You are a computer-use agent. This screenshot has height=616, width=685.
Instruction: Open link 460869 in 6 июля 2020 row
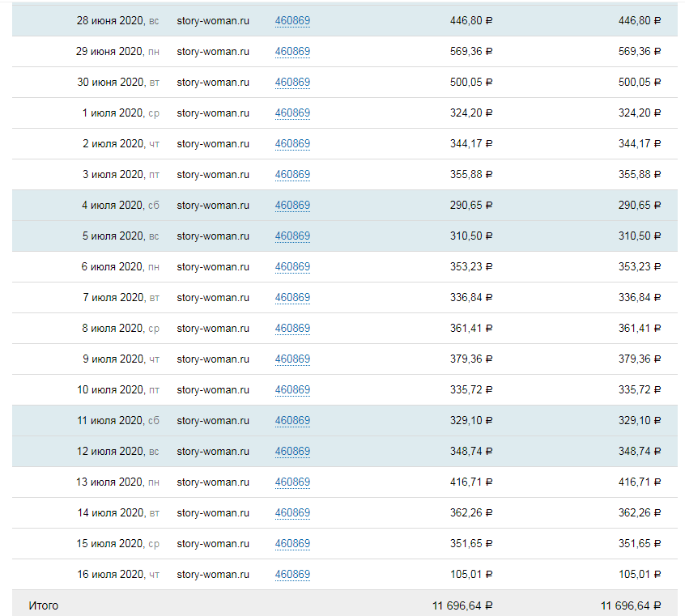pyautogui.click(x=292, y=267)
